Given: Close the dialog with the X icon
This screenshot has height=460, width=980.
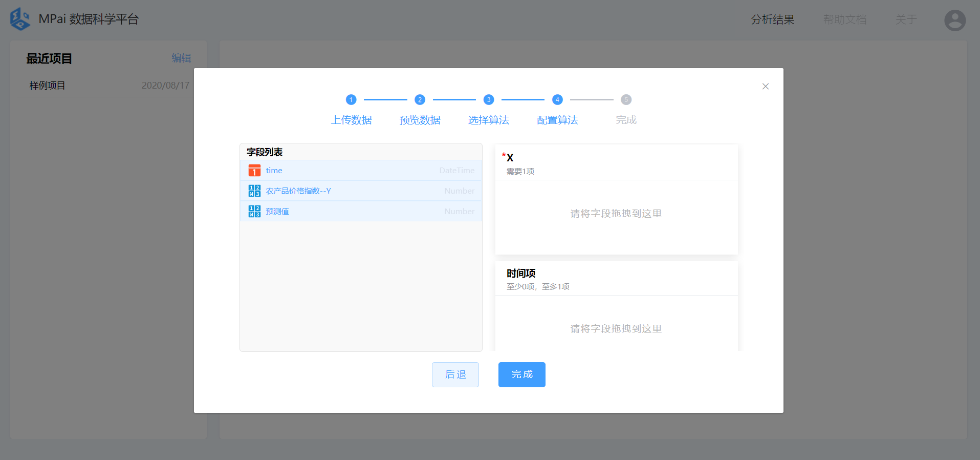Looking at the screenshot, I should tap(766, 87).
